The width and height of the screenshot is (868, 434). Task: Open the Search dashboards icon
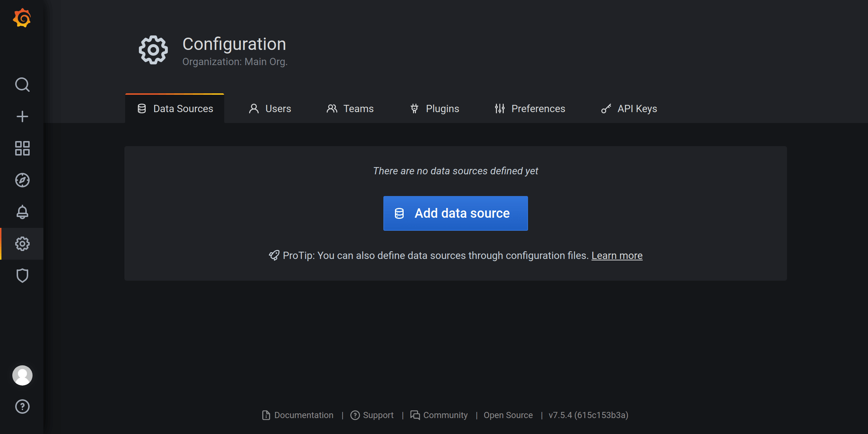tap(22, 85)
